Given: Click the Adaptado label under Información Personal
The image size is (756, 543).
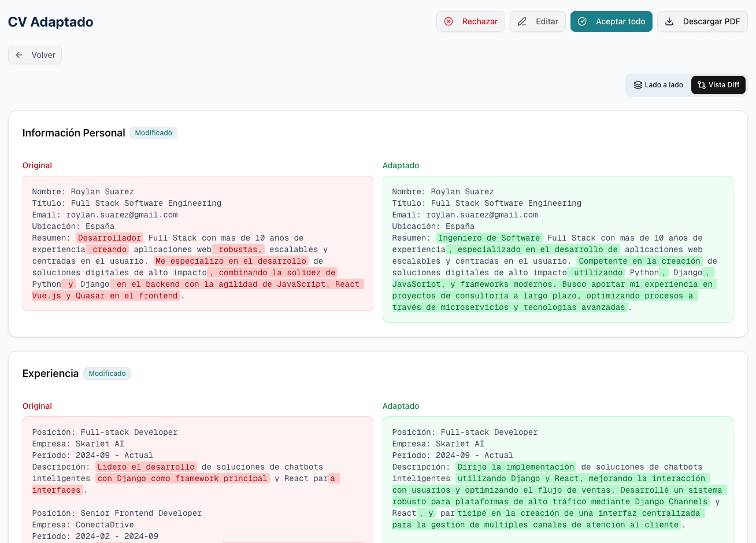Looking at the screenshot, I should pyautogui.click(x=401, y=165).
